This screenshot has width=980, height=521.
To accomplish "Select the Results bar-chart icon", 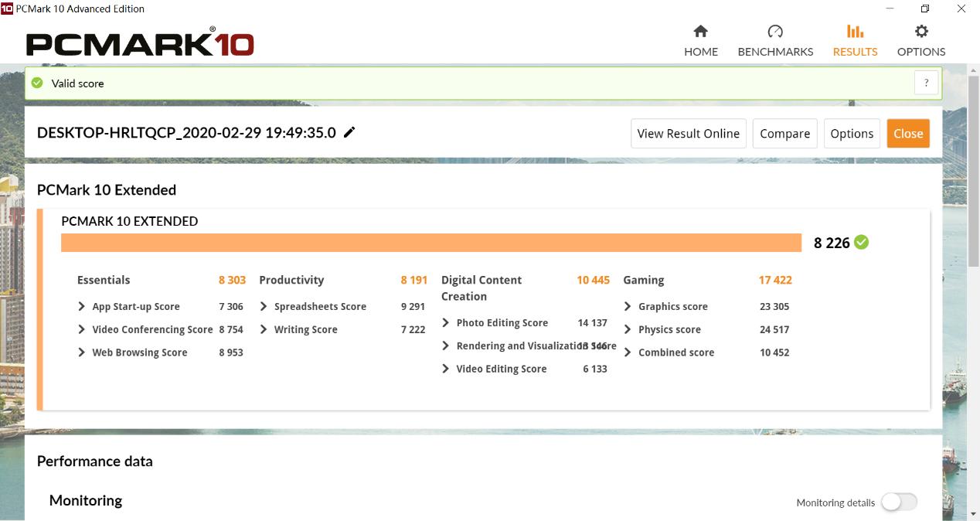I will (x=855, y=31).
